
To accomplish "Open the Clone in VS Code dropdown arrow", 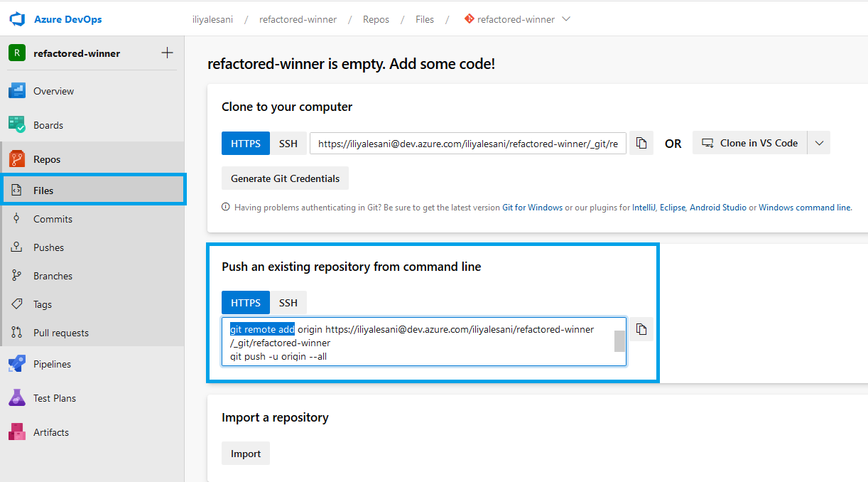I will (819, 143).
